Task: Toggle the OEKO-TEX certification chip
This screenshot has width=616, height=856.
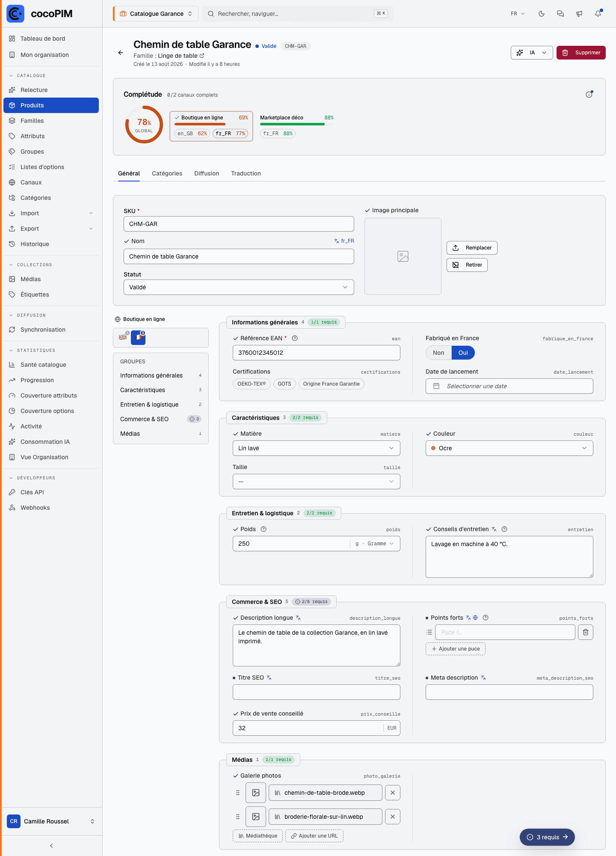Action: pyautogui.click(x=252, y=384)
